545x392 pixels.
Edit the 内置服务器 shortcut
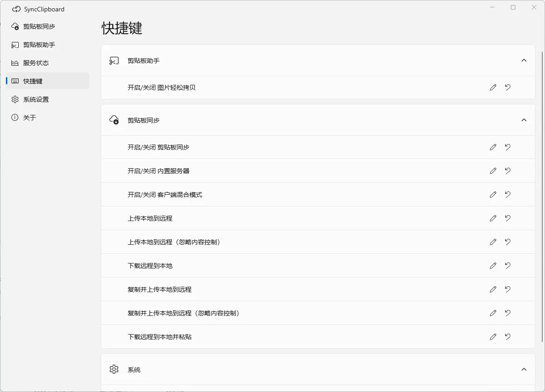tap(493, 171)
